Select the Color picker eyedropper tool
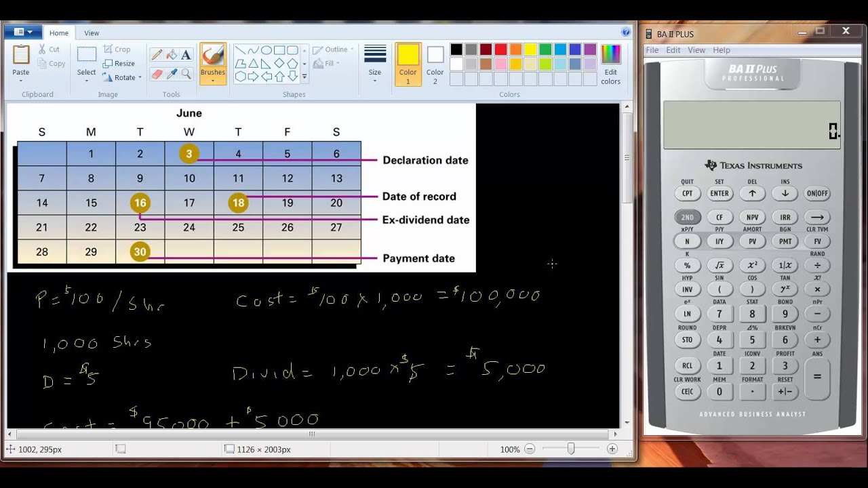 point(172,74)
